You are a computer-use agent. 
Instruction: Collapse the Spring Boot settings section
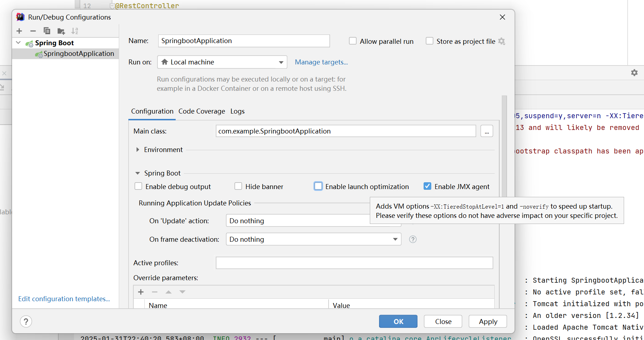(138, 173)
